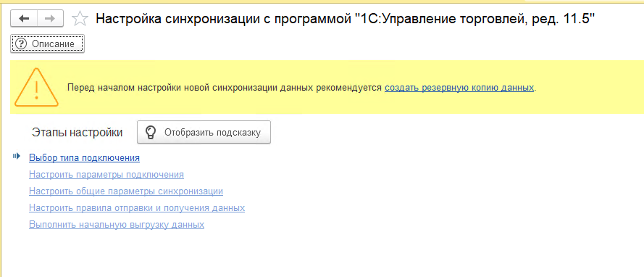Open the создать резервную копию данных link
The width and height of the screenshot is (644, 277).
tap(459, 88)
